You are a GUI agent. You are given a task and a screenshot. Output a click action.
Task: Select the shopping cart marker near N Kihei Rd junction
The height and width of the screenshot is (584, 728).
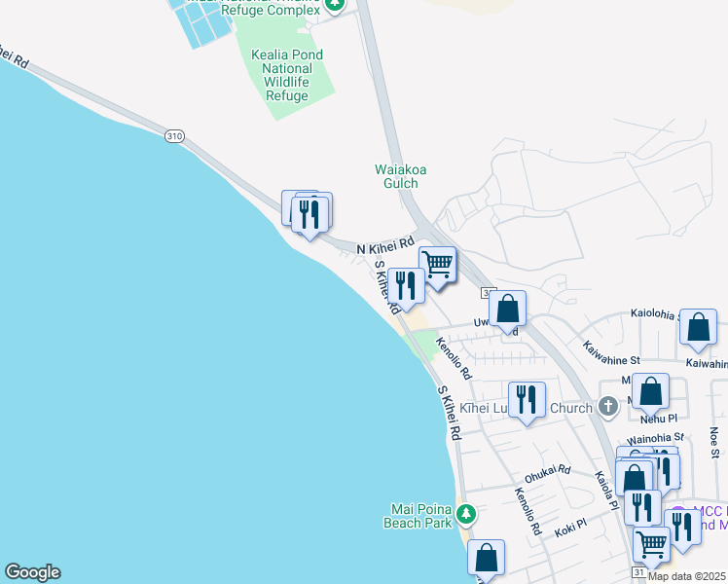437,266
